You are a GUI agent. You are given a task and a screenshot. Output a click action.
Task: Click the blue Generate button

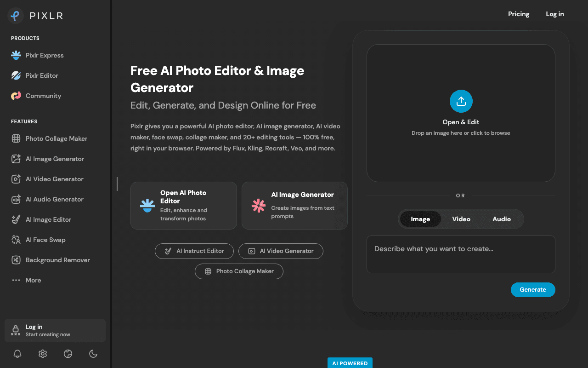coord(533,290)
